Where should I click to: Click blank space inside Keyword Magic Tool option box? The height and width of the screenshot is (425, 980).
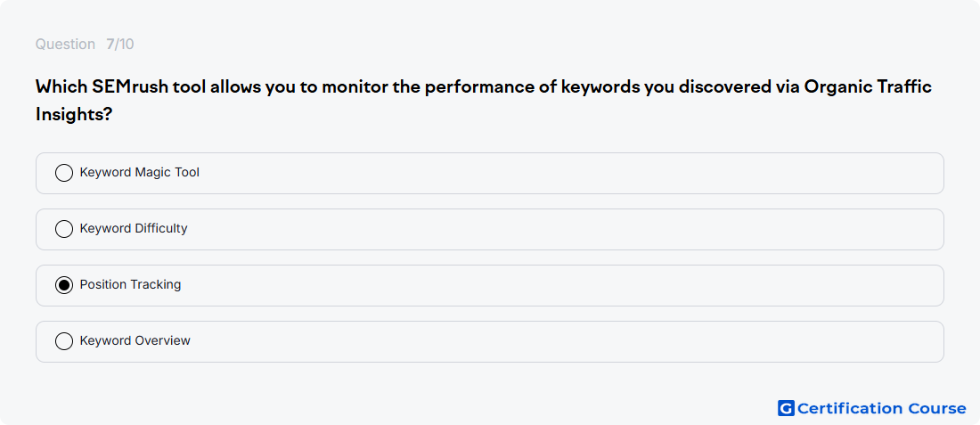click(x=562, y=173)
